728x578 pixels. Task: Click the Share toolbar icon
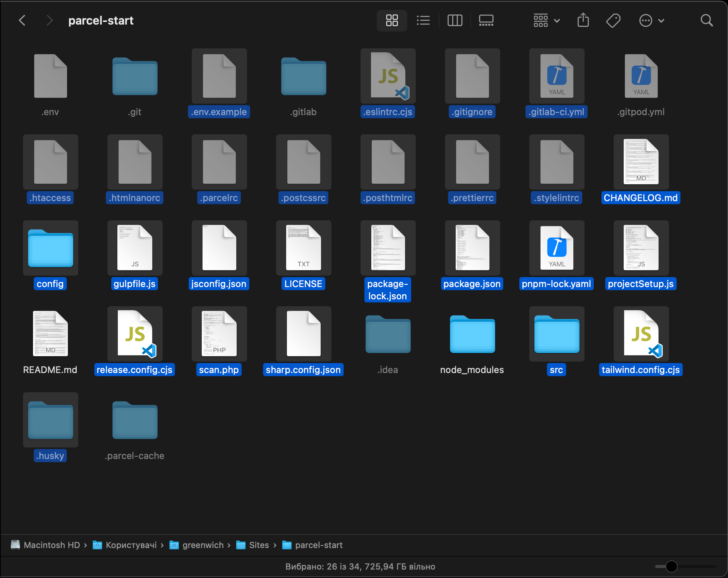click(583, 20)
